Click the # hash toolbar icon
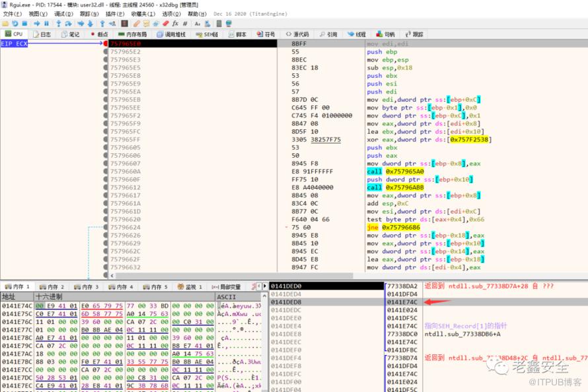This screenshot has height=392, width=588. (x=185, y=23)
